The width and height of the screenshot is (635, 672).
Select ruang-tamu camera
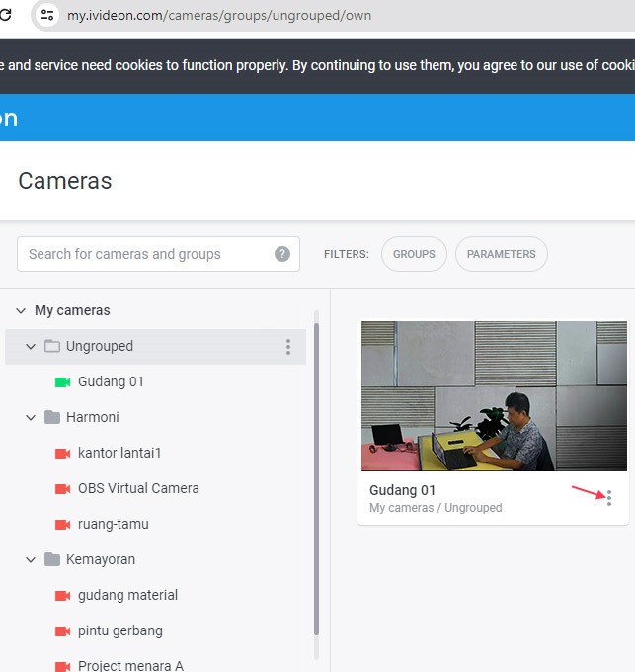[x=113, y=524]
